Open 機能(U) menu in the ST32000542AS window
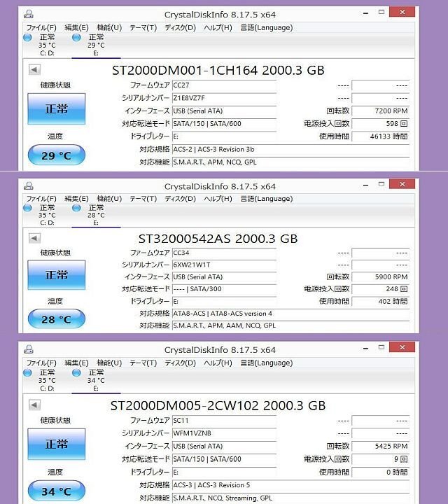The height and width of the screenshot is (504, 448). click(x=109, y=199)
